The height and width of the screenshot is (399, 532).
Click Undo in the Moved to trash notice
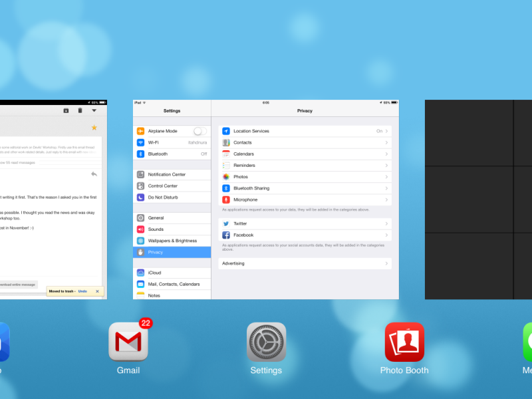click(x=82, y=291)
